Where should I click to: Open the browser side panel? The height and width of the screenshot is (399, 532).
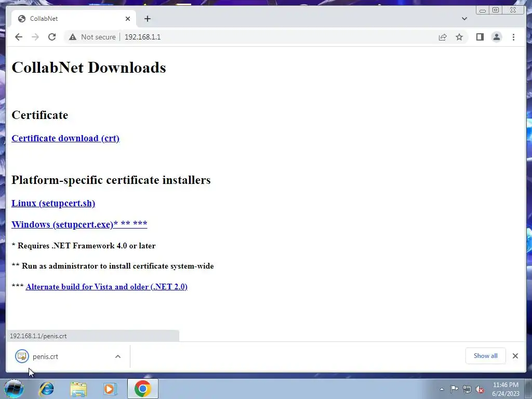[480, 37]
